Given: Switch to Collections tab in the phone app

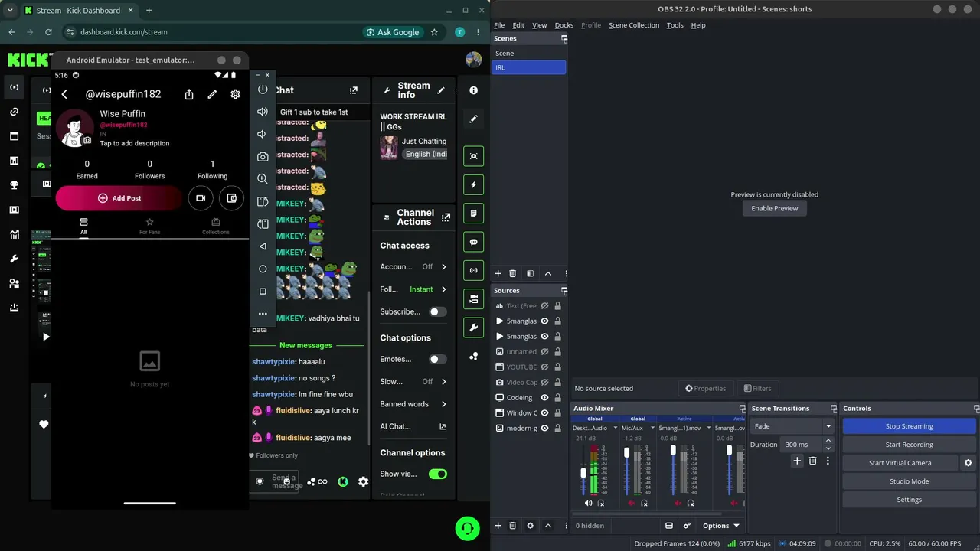Looking at the screenshot, I should (215, 227).
